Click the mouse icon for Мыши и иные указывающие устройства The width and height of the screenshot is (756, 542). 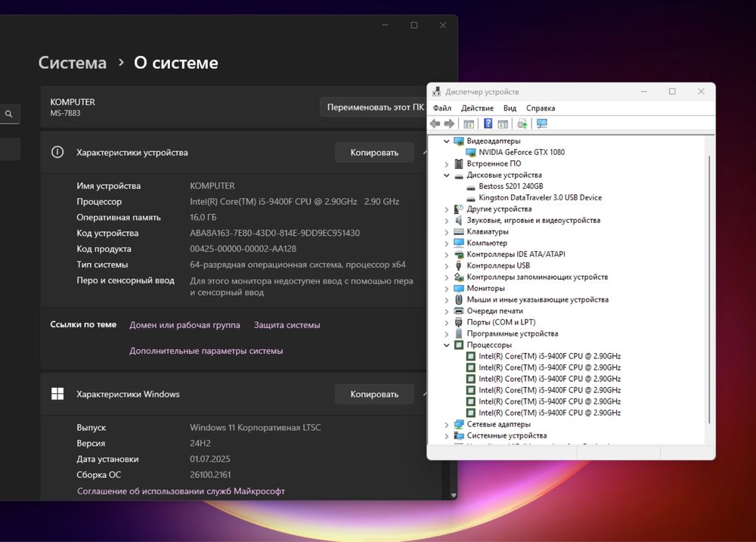tap(459, 299)
